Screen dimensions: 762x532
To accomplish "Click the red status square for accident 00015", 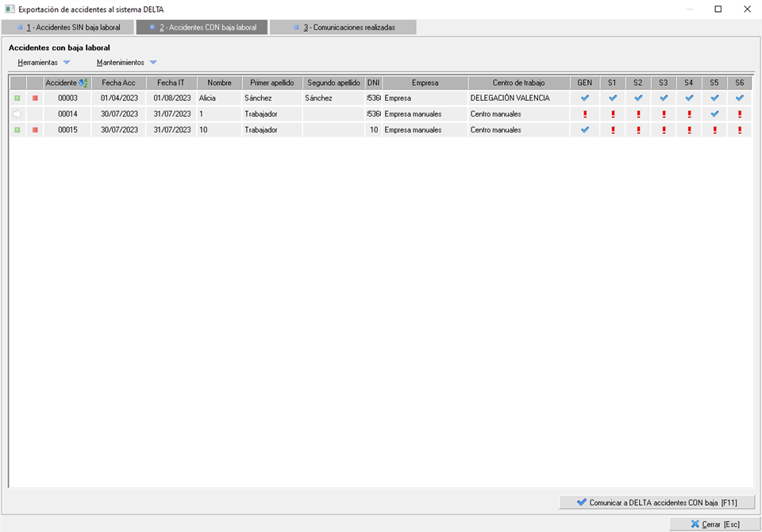I will click(x=35, y=130).
